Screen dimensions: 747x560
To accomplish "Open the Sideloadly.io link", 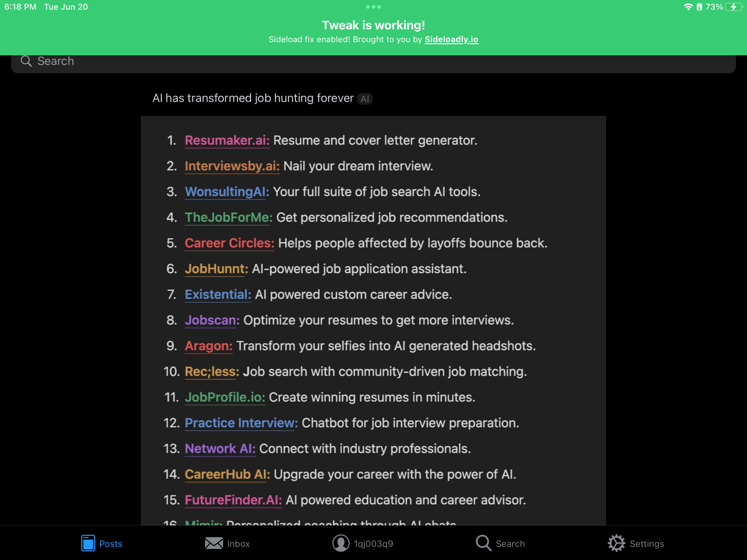I will coord(452,39).
